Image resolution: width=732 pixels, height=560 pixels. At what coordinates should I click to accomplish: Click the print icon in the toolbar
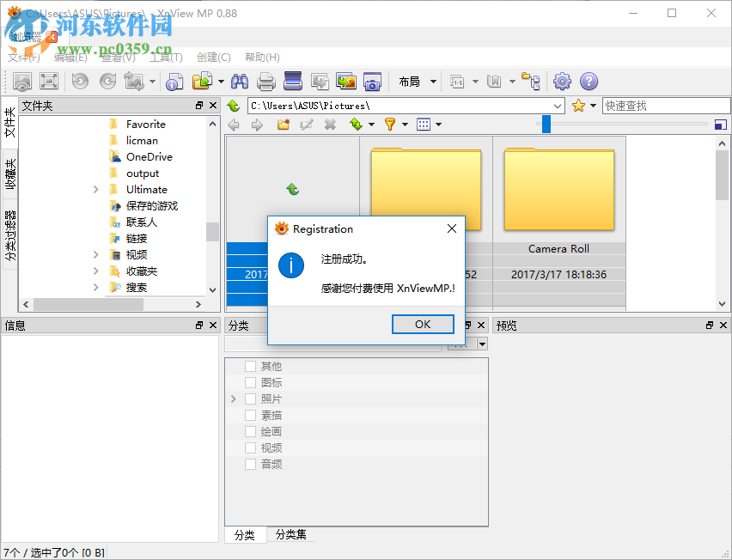(x=267, y=82)
